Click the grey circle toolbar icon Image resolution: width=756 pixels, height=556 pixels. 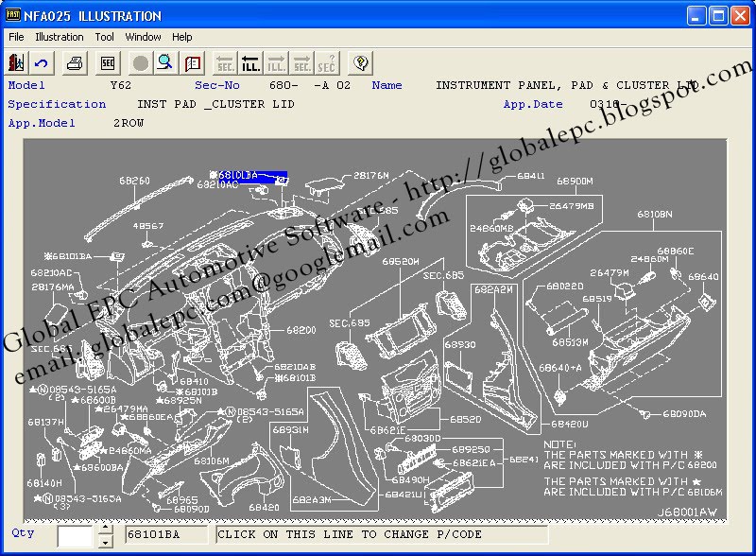141,63
